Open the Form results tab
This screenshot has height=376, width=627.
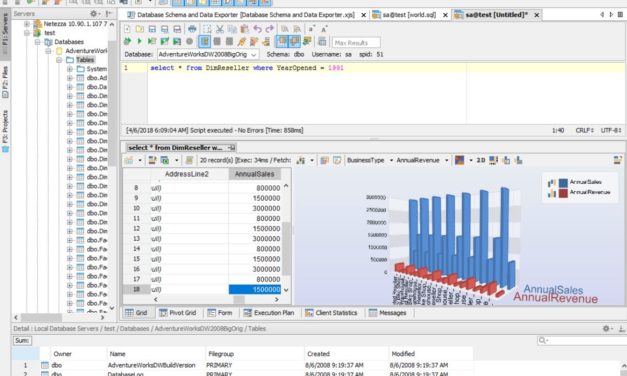[220, 313]
